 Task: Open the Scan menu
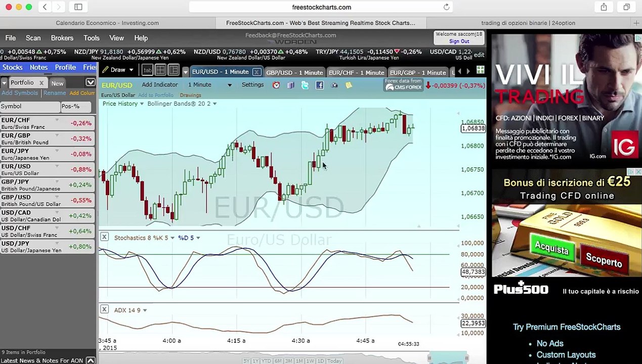click(x=33, y=38)
